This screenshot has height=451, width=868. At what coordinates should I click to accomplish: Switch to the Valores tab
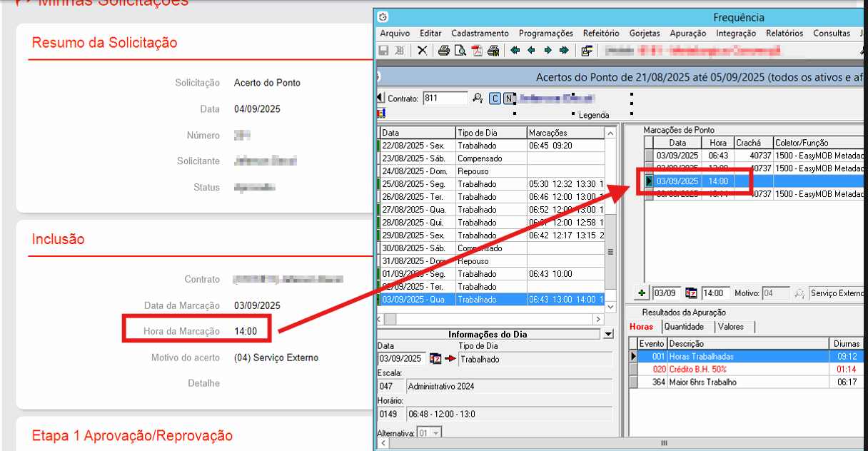point(730,327)
